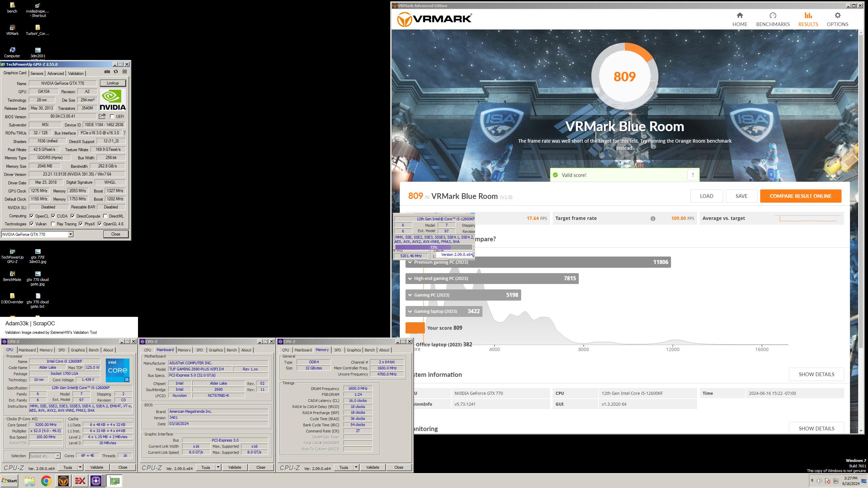This screenshot has height=488, width=868.
Task: Switch to VRMark taskbar icon
Action: click(63, 481)
